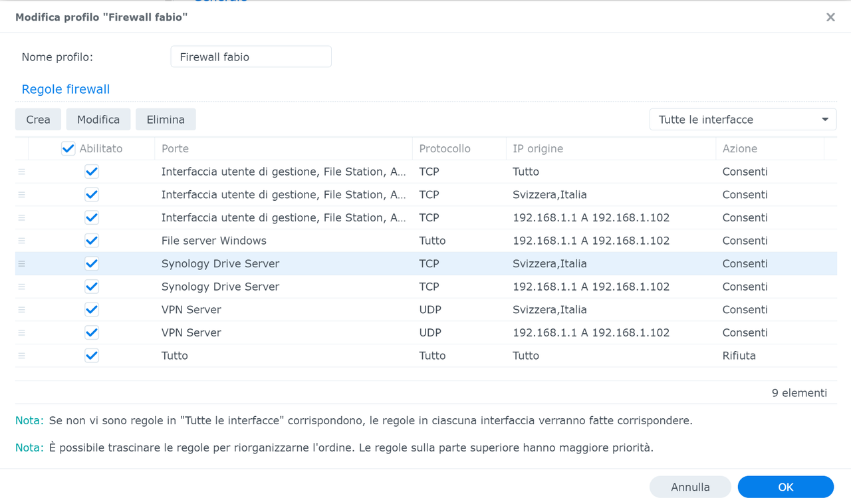
Task: Click the Regole firewall section heading
Action: point(66,89)
